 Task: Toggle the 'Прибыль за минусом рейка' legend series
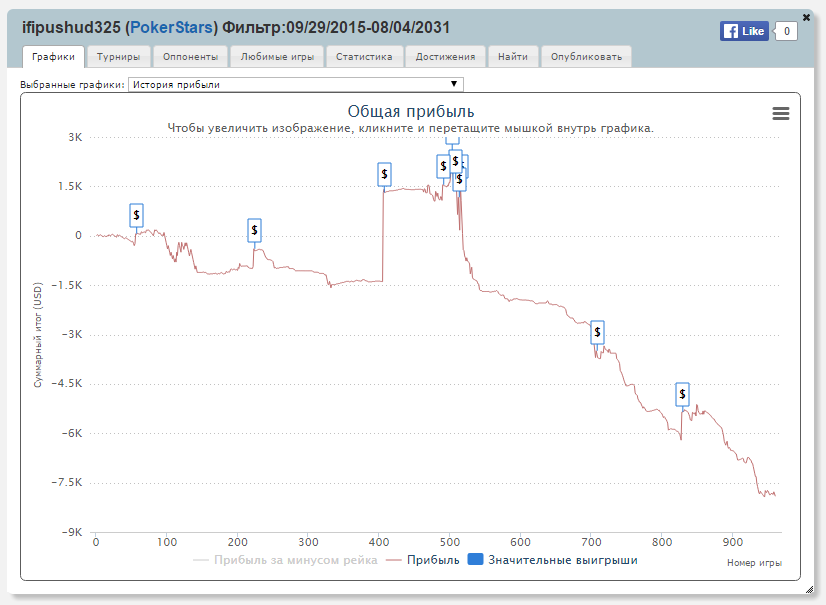coord(285,560)
